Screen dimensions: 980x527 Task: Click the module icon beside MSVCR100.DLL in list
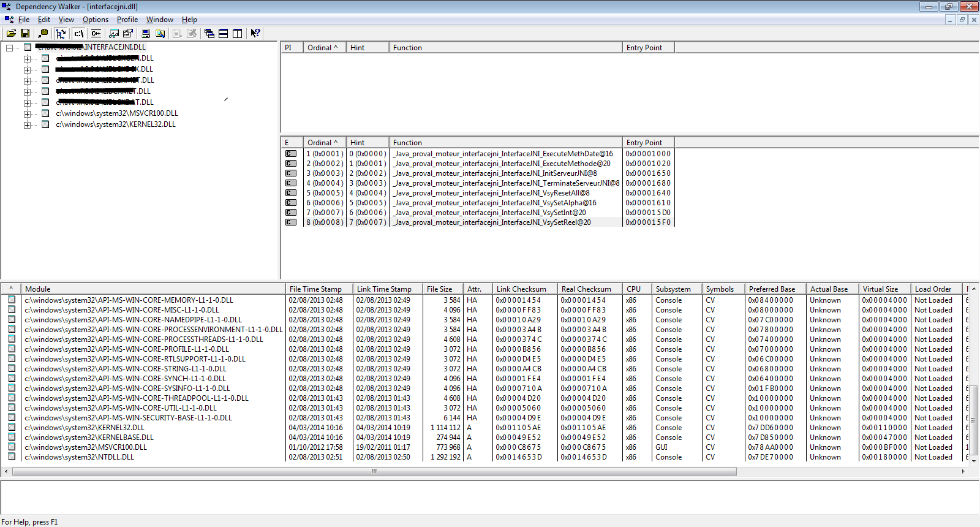tap(12, 447)
